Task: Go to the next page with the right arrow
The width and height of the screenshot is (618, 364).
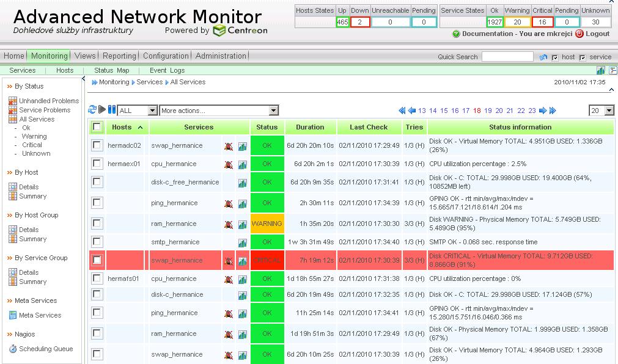Action: 542,111
